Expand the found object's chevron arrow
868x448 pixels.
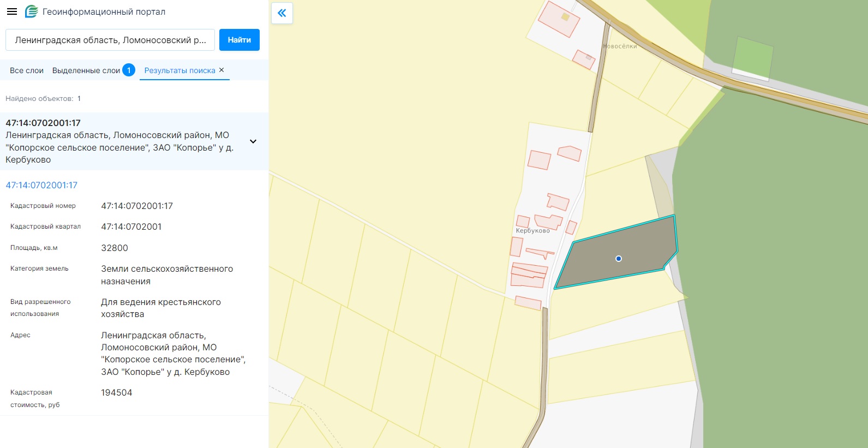point(253,141)
